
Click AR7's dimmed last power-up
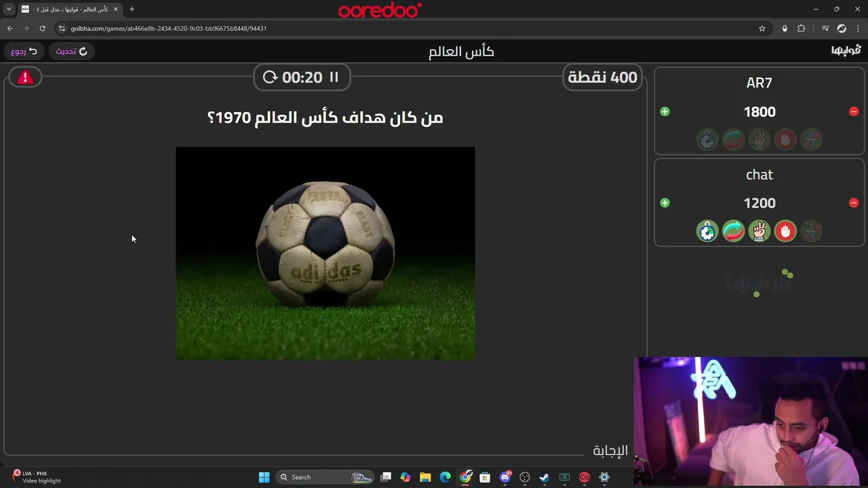coord(812,140)
